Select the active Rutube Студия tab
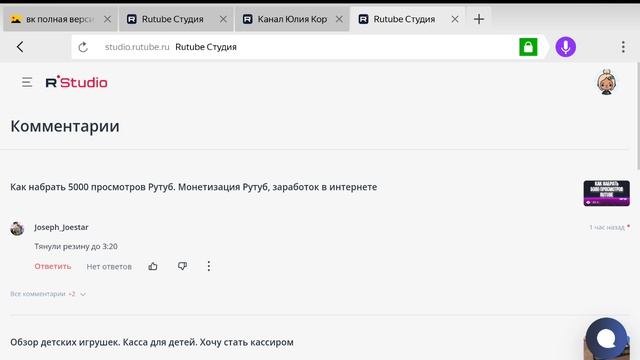The height and width of the screenshot is (360, 640). [x=408, y=19]
